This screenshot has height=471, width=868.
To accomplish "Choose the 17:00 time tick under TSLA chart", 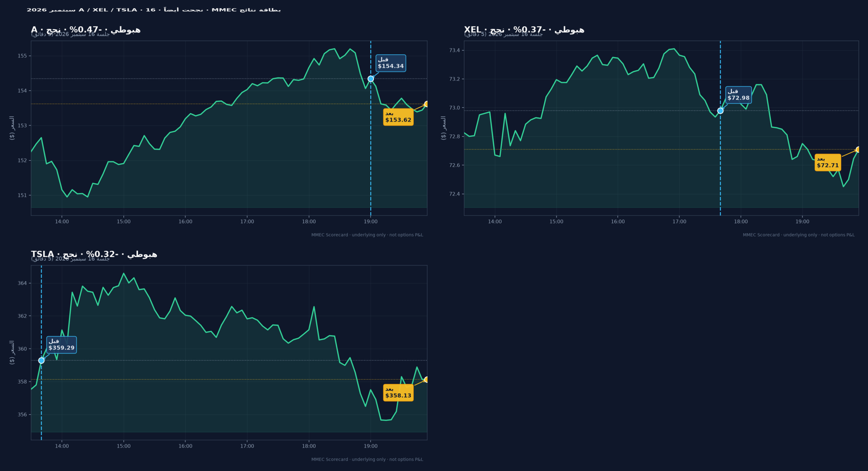I will point(247,446).
